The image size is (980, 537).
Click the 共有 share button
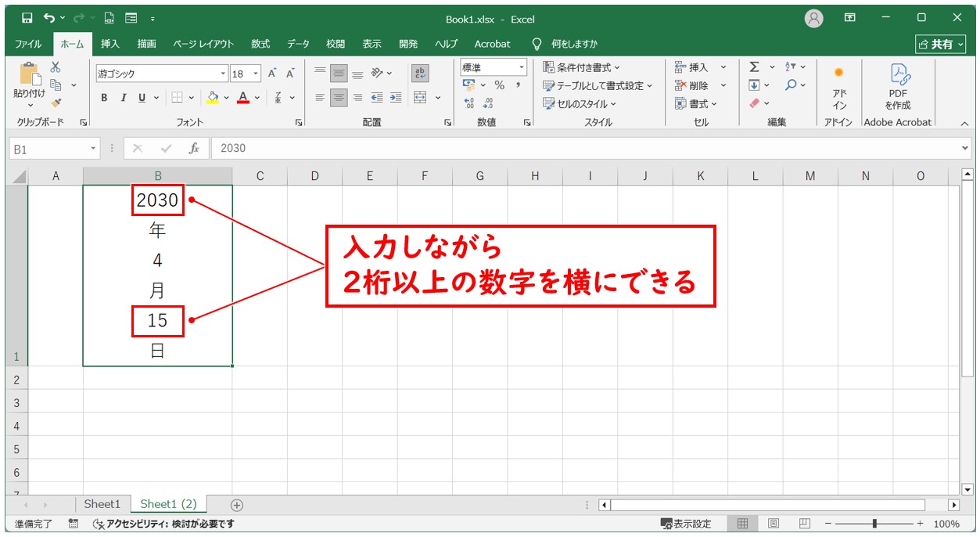(x=941, y=45)
